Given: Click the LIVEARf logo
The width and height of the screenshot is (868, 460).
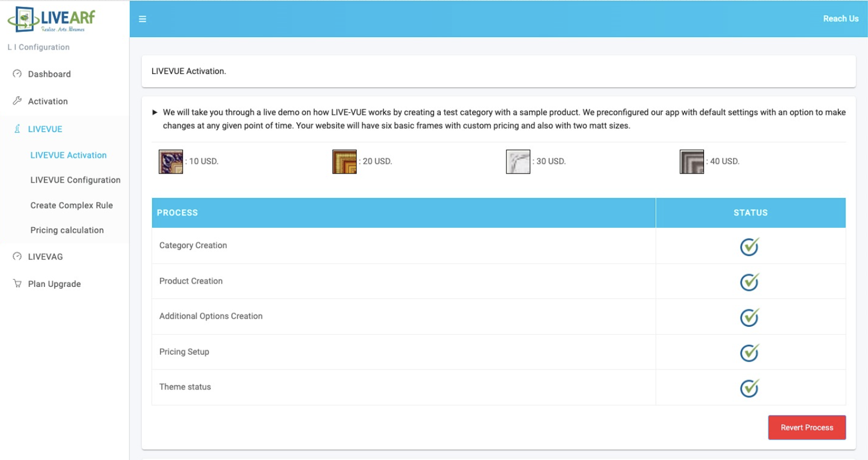Looking at the screenshot, I should (x=51, y=19).
